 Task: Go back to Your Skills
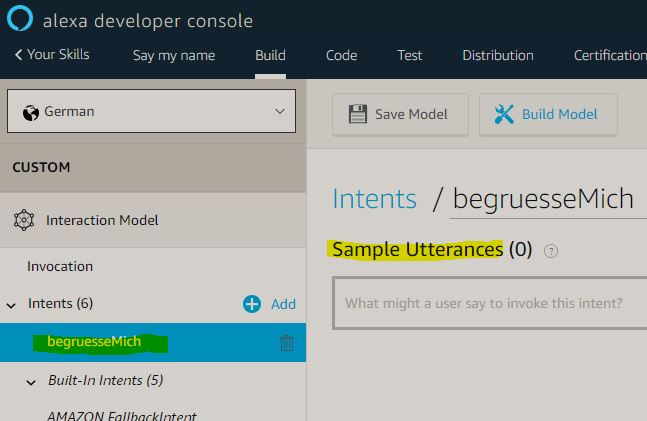(55, 55)
